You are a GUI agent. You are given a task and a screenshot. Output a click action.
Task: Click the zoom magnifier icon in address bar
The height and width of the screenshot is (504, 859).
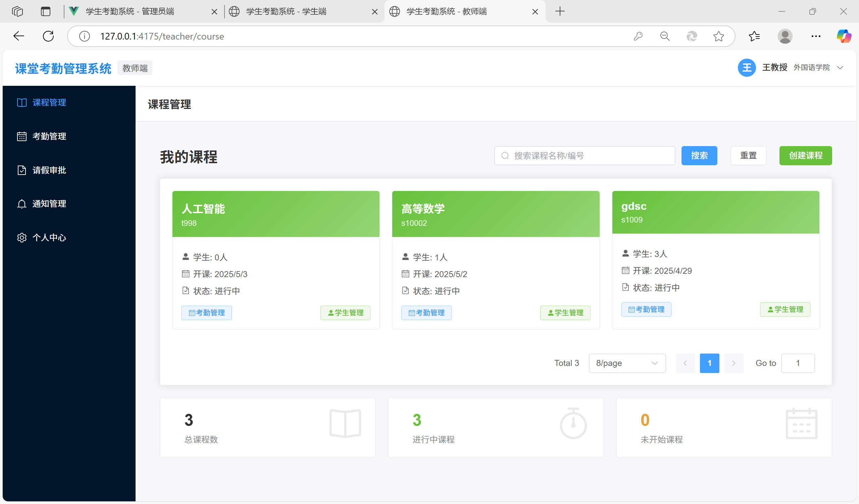pyautogui.click(x=665, y=36)
